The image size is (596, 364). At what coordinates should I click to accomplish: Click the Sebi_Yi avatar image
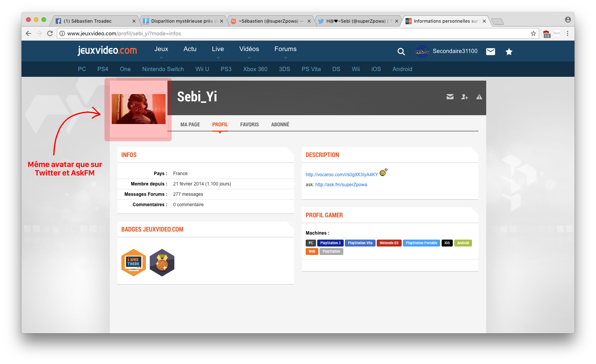point(139,109)
